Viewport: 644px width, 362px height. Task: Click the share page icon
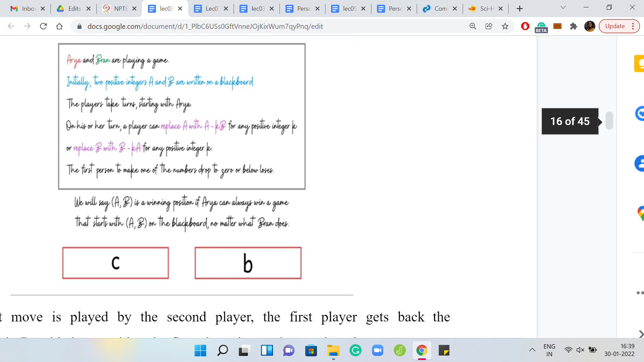coord(489,26)
